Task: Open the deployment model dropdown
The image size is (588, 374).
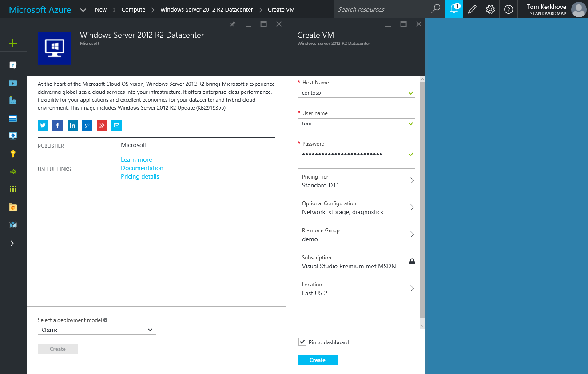Action: point(97,330)
